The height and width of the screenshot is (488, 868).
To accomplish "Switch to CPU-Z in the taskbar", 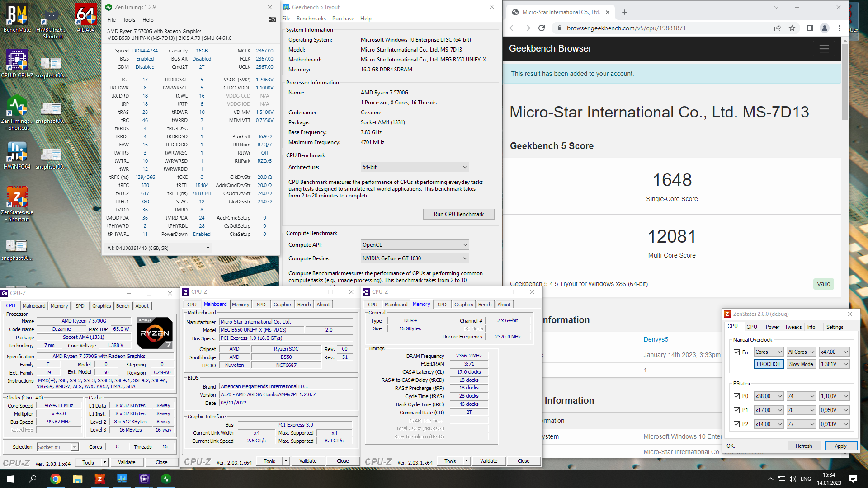I will point(144,479).
